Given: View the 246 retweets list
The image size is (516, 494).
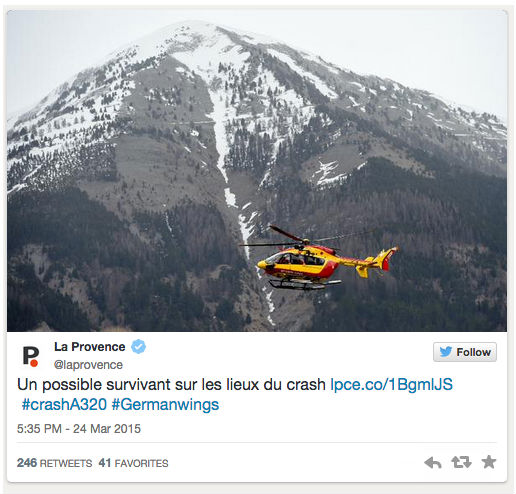Looking at the screenshot, I should coord(54,463).
